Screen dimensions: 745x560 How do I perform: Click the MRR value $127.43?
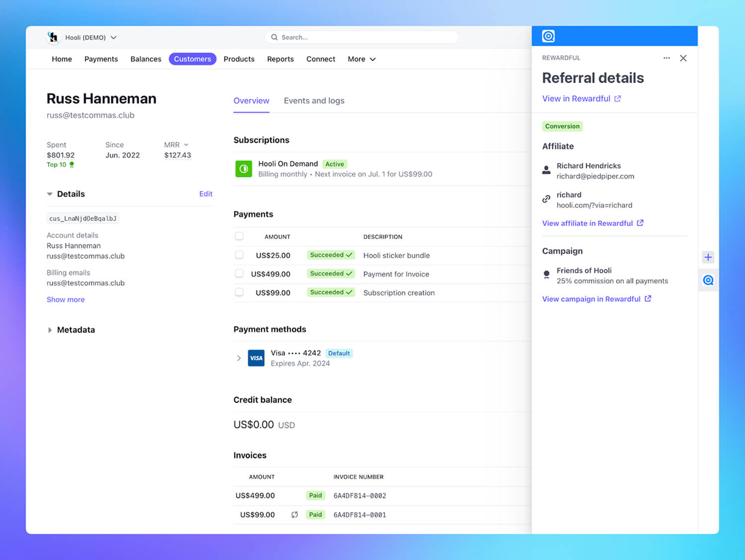point(178,155)
